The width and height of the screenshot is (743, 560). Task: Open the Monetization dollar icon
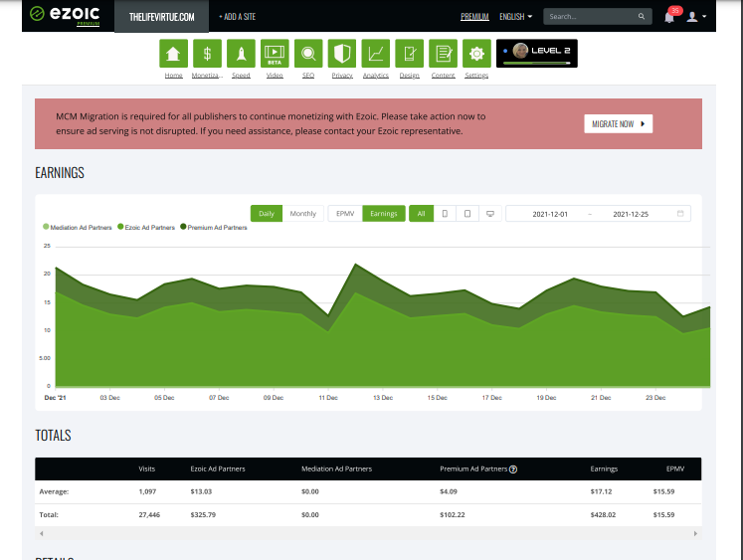pyautogui.click(x=207, y=54)
